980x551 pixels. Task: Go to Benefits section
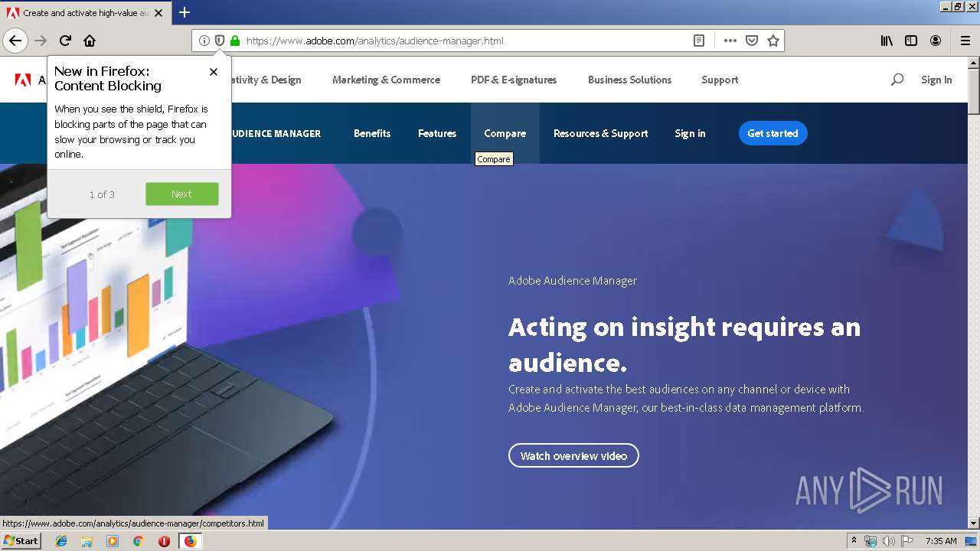pyautogui.click(x=372, y=133)
